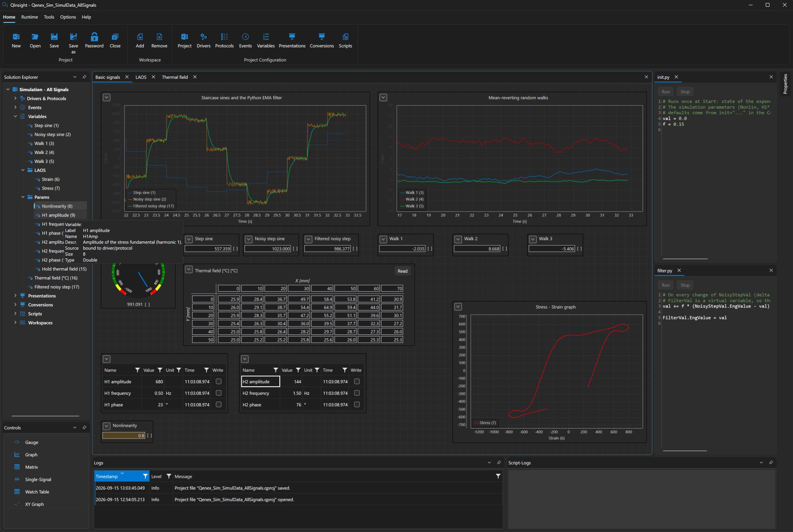Open the Stress - Strain graph dropdown
The image size is (793, 532).
tap(458, 307)
